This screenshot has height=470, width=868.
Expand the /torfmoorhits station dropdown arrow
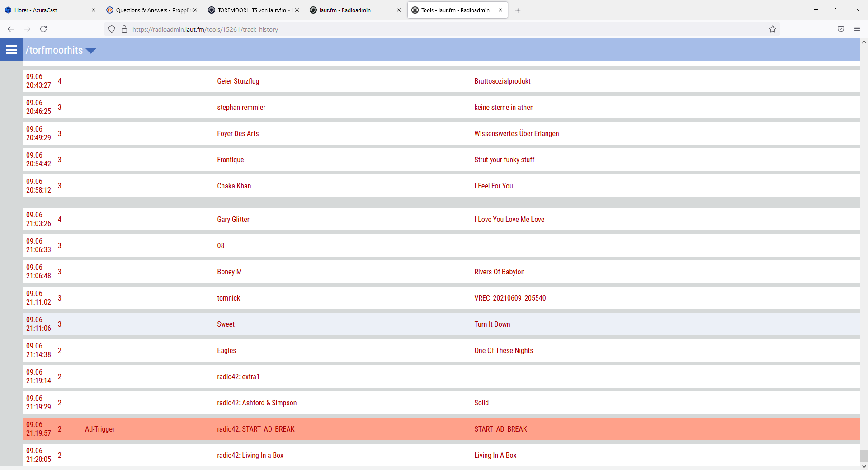tap(91, 51)
